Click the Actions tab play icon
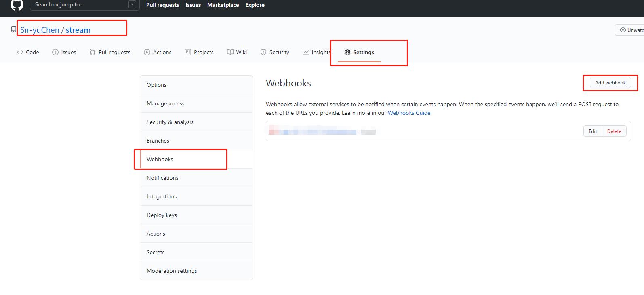This screenshot has width=644, height=295. [x=147, y=52]
